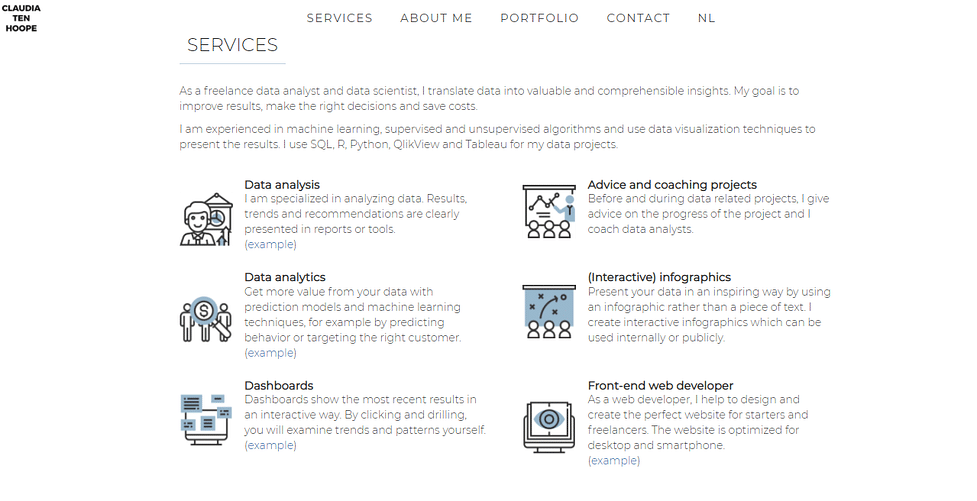977x501 pixels.
Task: Click the Data analysis analyst icon
Action: point(206,219)
